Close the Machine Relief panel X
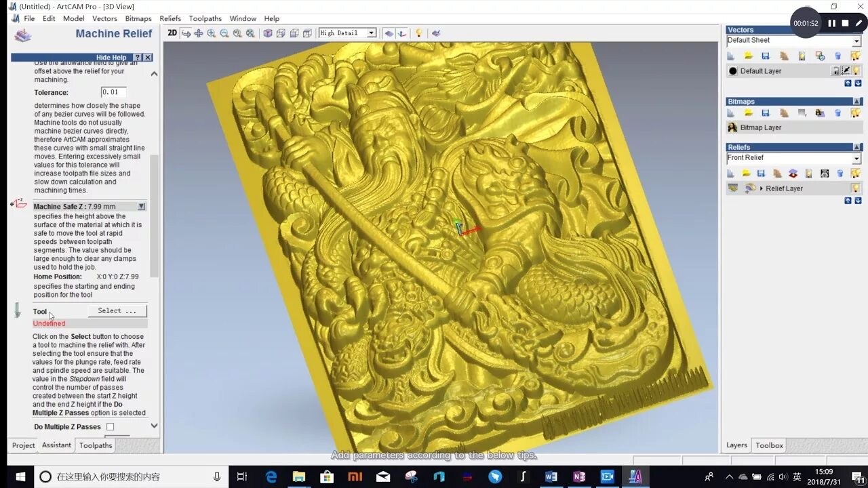The width and height of the screenshot is (868, 488). 148,58
